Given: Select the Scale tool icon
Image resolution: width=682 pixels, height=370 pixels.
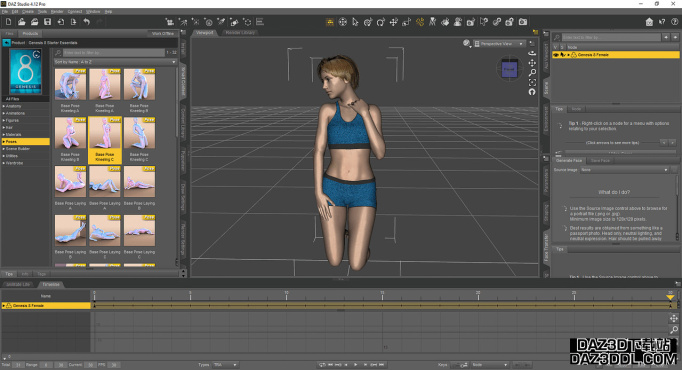Looking at the screenshot, I should coord(407,22).
